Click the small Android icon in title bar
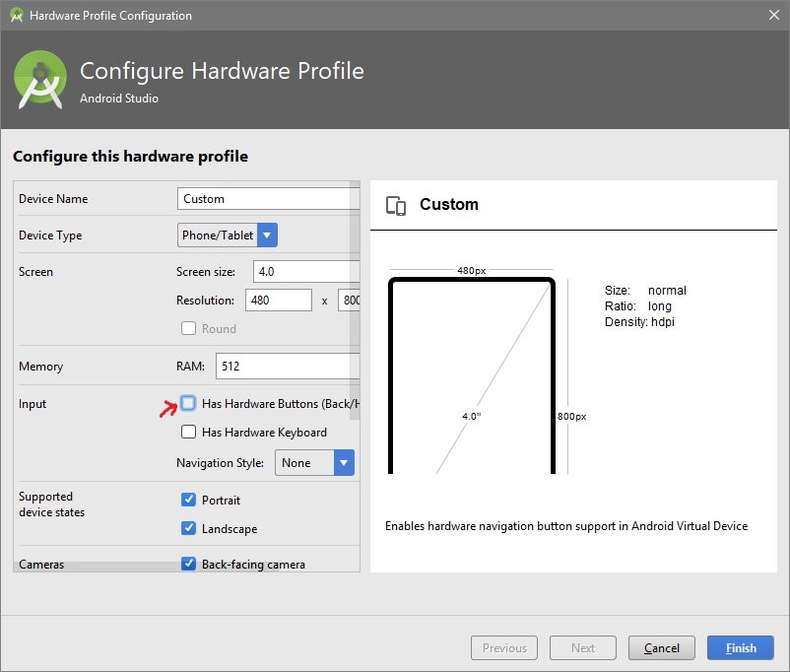 click(17, 15)
